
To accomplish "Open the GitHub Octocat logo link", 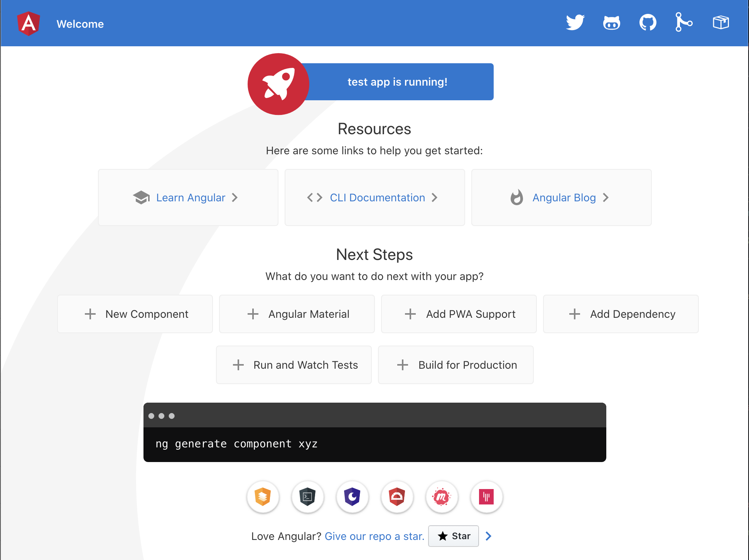I will (648, 23).
